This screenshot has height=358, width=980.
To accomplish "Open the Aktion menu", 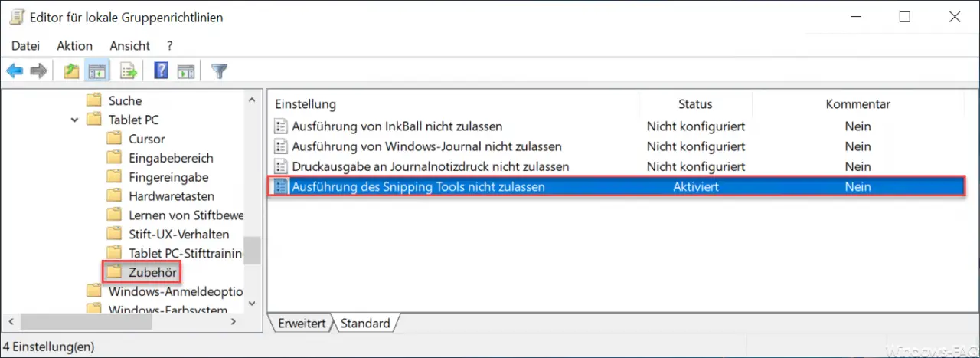I will (x=74, y=46).
